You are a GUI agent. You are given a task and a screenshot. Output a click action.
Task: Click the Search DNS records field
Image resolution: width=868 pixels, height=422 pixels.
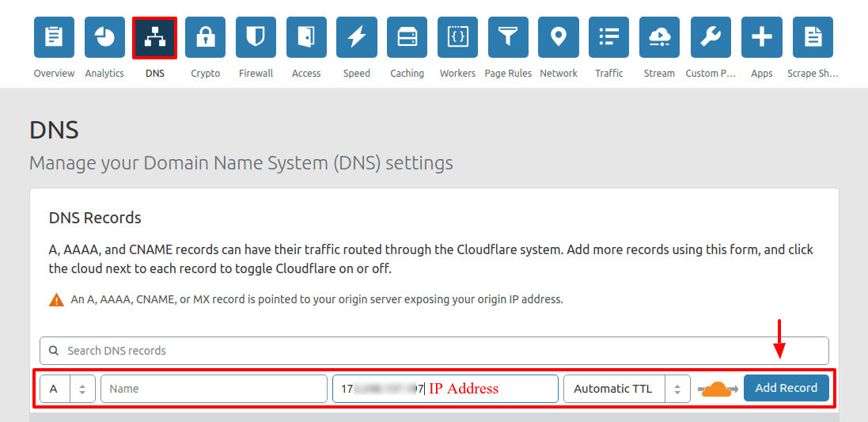click(x=434, y=351)
